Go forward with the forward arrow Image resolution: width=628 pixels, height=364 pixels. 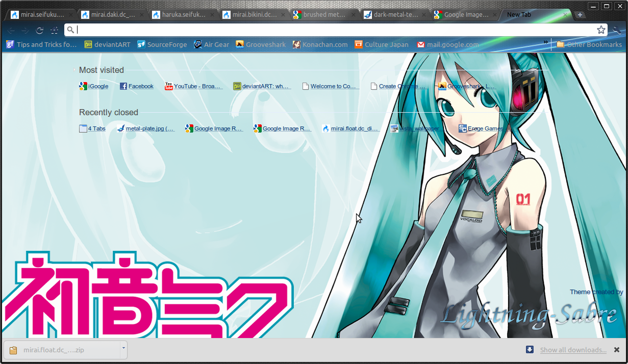tap(26, 30)
